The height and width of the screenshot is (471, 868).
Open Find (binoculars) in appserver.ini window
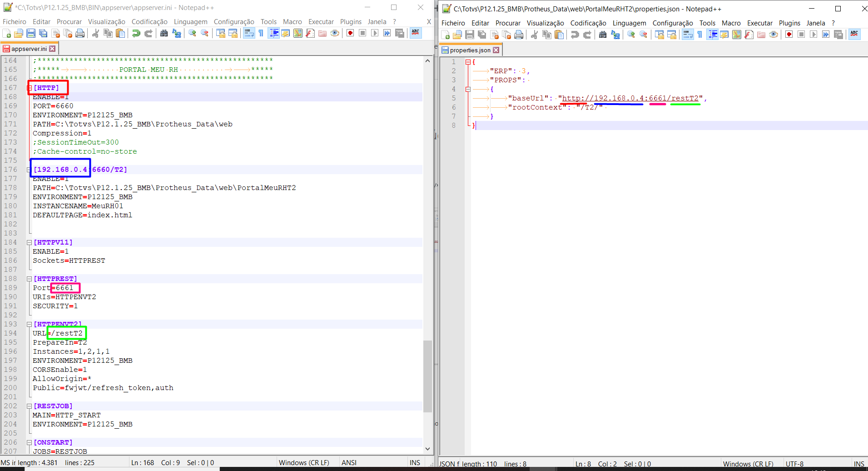click(x=164, y=33)
